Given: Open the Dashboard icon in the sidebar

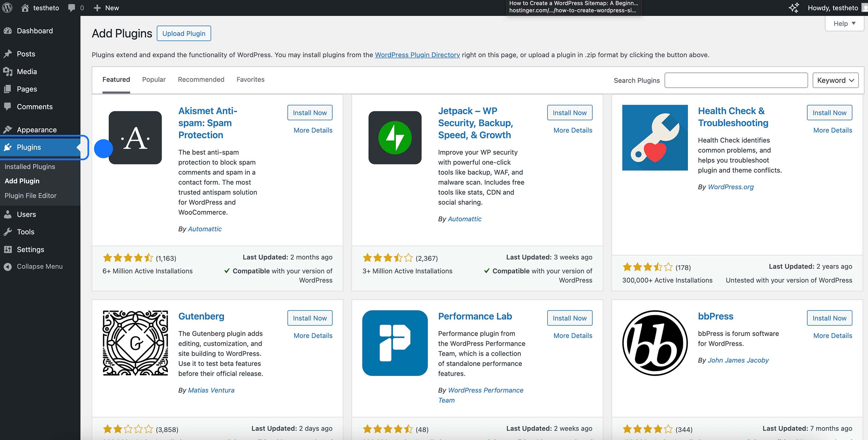Looking at the screenshot, I should [8, 31].
